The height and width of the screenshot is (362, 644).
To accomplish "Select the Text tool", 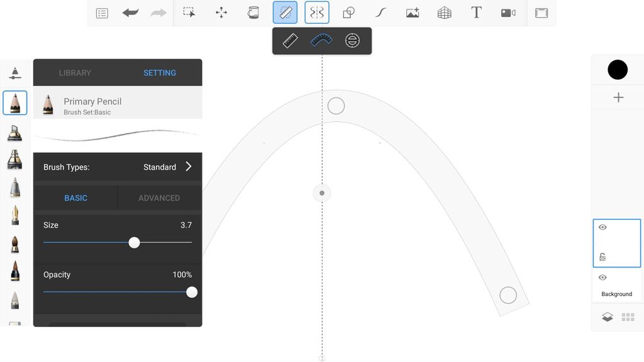I will tap(476, 12).
